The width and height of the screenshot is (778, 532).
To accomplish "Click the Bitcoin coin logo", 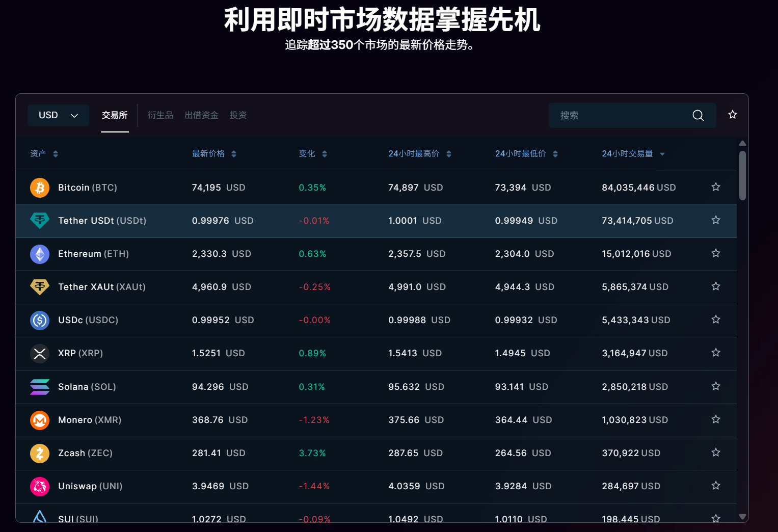I will (39, 188).
